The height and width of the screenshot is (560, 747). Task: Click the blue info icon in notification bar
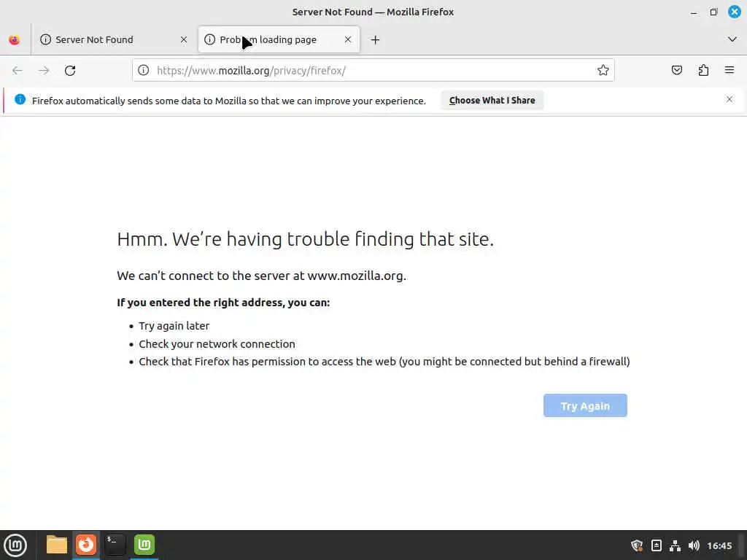coord(20,99)
